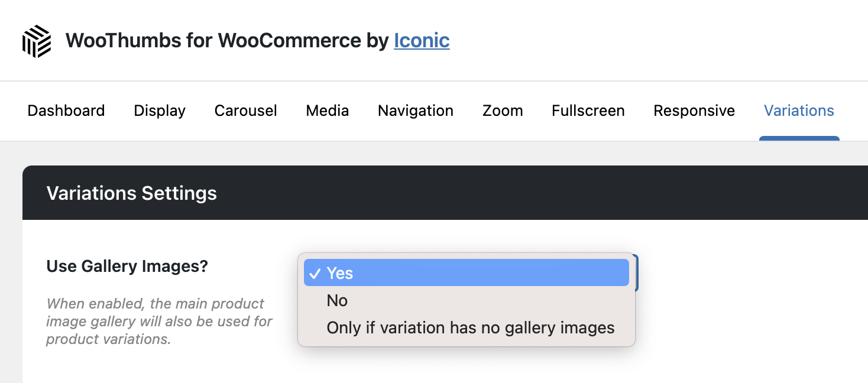
Task: Select No from the gallery images dropdown
Action: 337,301
